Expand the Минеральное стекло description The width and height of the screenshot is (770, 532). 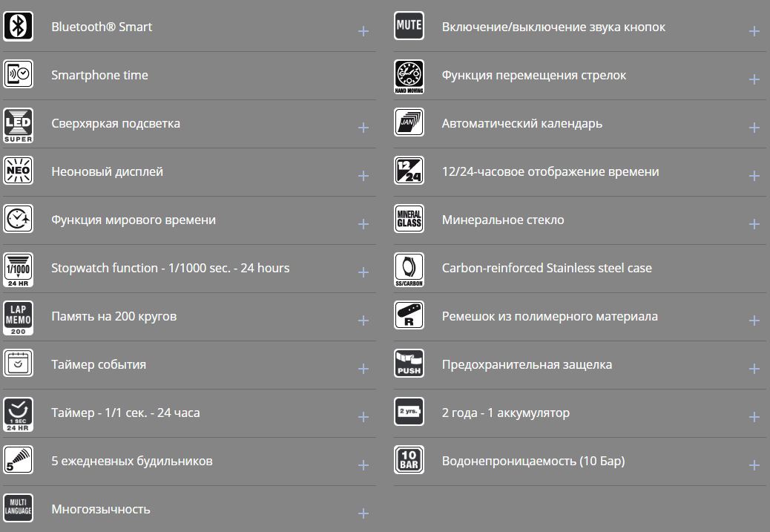click(x=754, y=224)
